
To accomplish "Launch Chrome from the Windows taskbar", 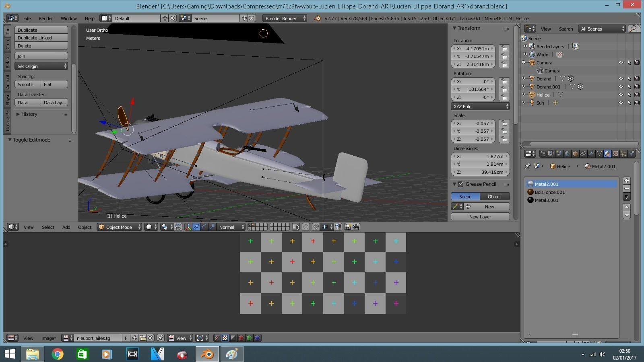I will [x=58, y=354].
